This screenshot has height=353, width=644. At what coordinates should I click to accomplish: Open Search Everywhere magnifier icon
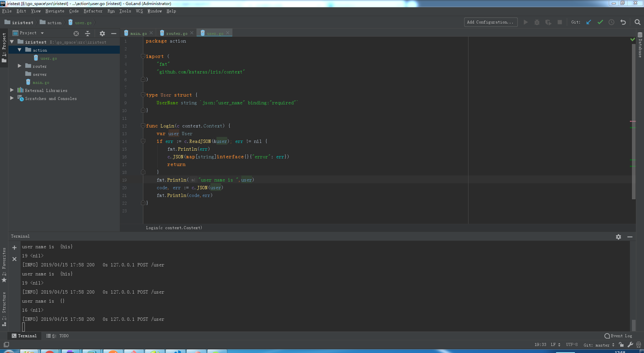[637, 22]
